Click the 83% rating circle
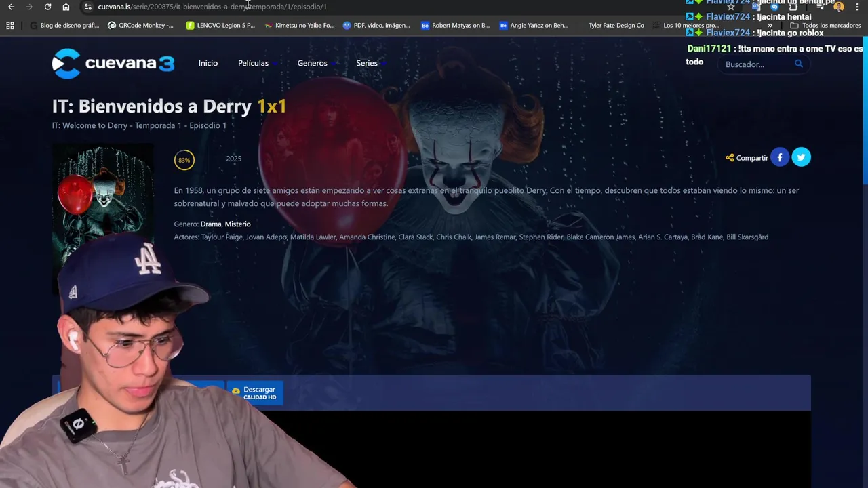This screenshot has width=868, height=488. coord(184,160)
